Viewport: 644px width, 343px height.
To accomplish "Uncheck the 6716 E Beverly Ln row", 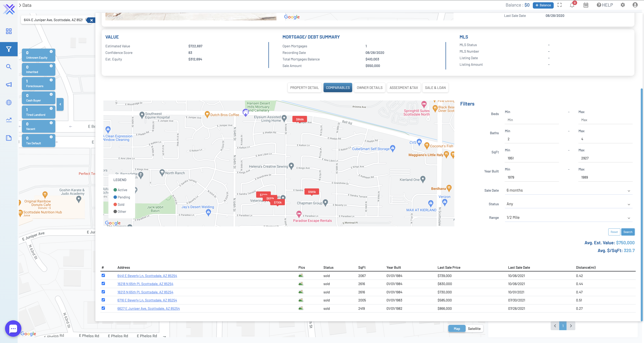I will pos(103,300).
